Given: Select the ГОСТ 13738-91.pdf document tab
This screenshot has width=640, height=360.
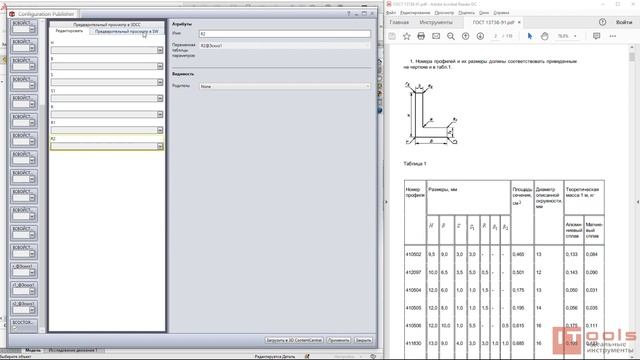Looking at the screenshot, I should (x=493, y=22).
